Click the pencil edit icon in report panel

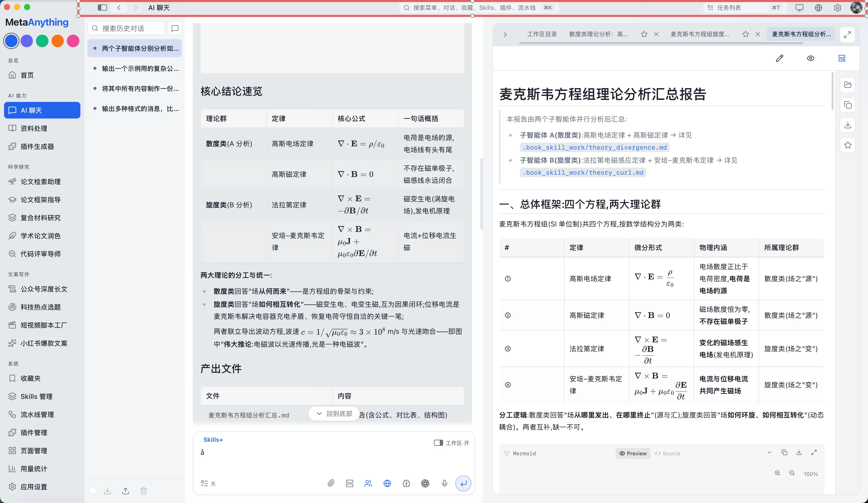pos(780,58)
